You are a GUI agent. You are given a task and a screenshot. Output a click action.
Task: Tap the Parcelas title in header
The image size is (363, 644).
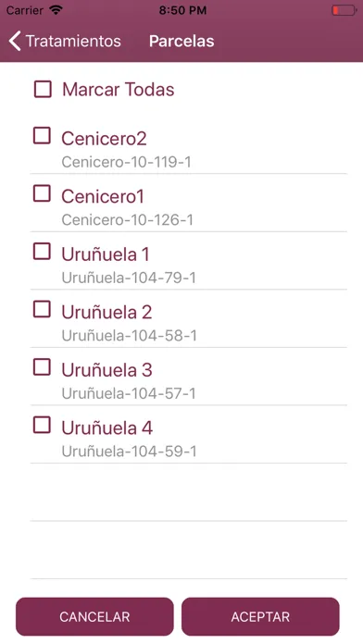point(181,41)
